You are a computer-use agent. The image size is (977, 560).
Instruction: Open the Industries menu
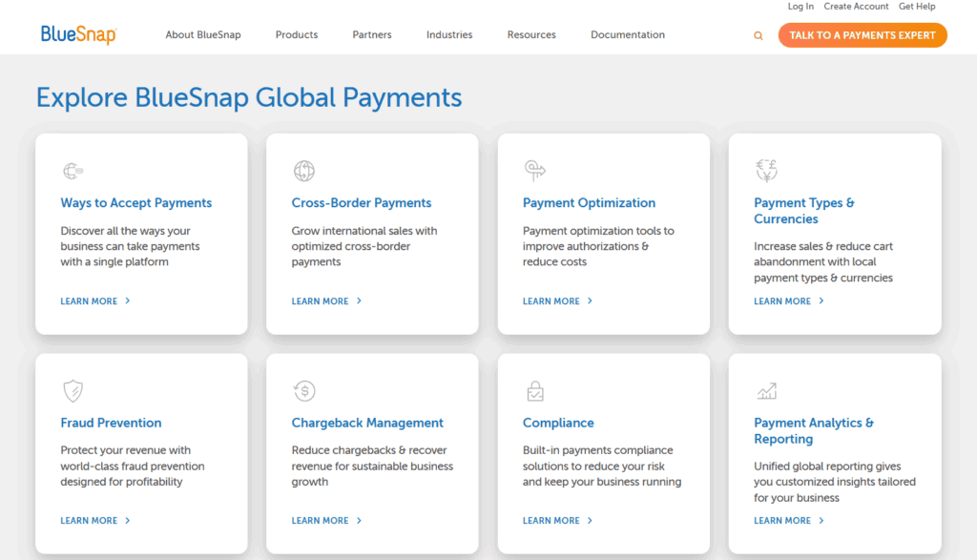click(x=449, y=35)
